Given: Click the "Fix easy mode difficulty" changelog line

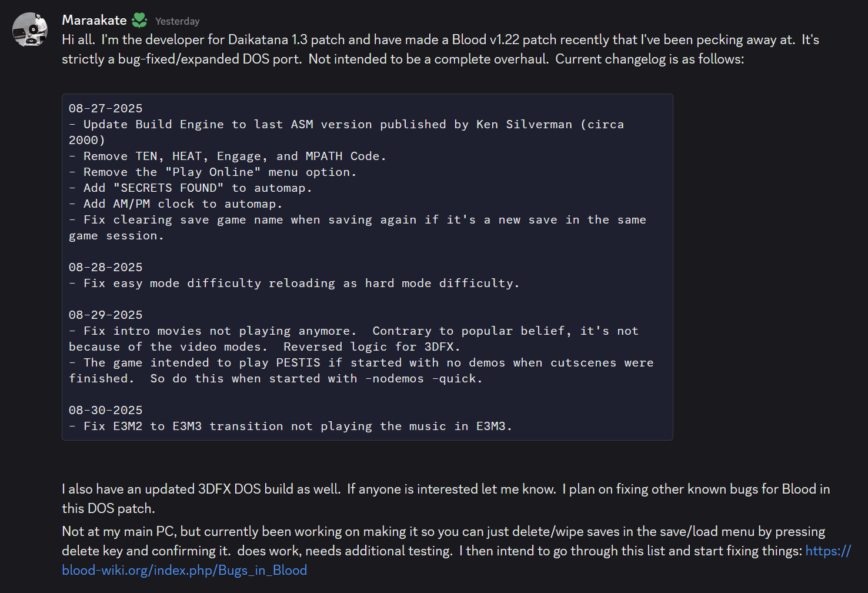Looking at the screenshot, I should (294, 283).
